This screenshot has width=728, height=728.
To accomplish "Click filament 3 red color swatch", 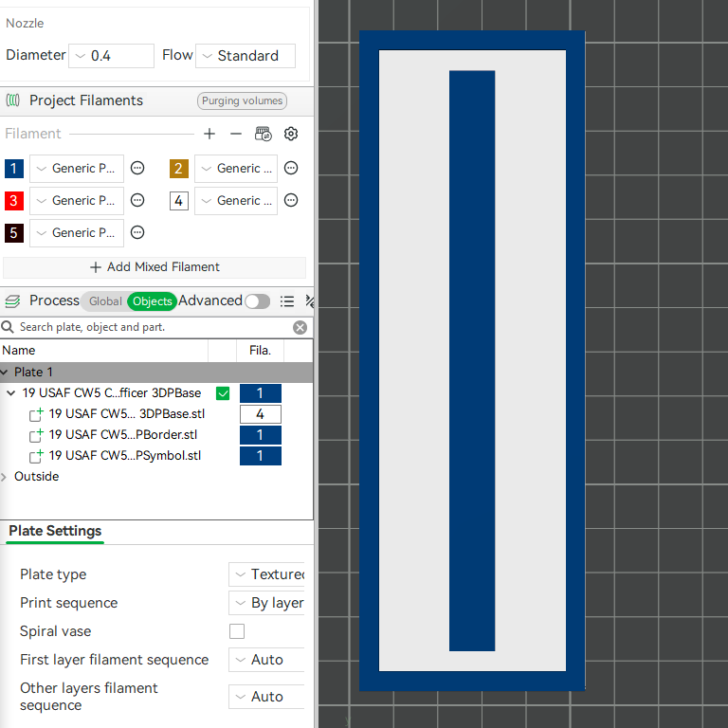I will [x=14, y=201].
